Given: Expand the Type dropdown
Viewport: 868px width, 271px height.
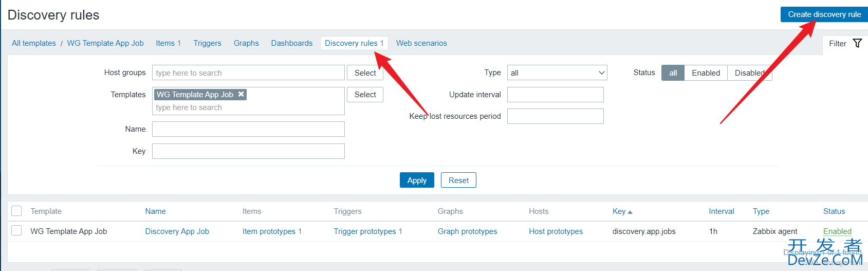Looking at the screenshot, I should tap(557, 73).
